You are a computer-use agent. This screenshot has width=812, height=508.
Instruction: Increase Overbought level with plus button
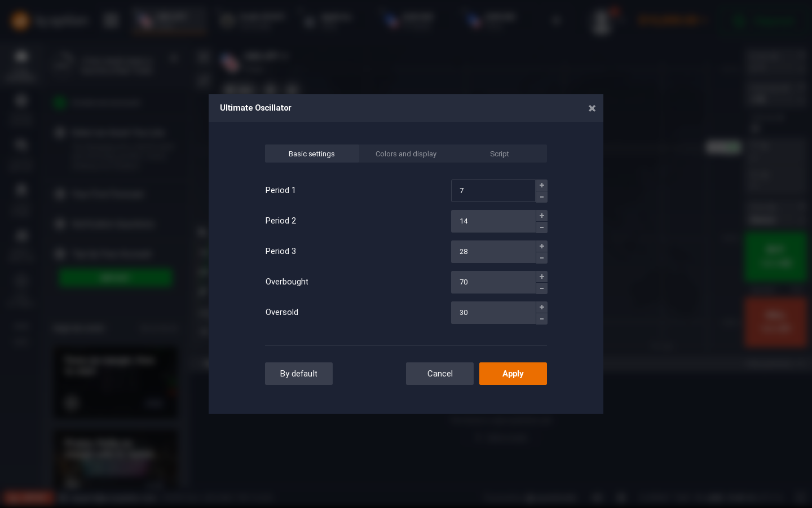(542, 277)
